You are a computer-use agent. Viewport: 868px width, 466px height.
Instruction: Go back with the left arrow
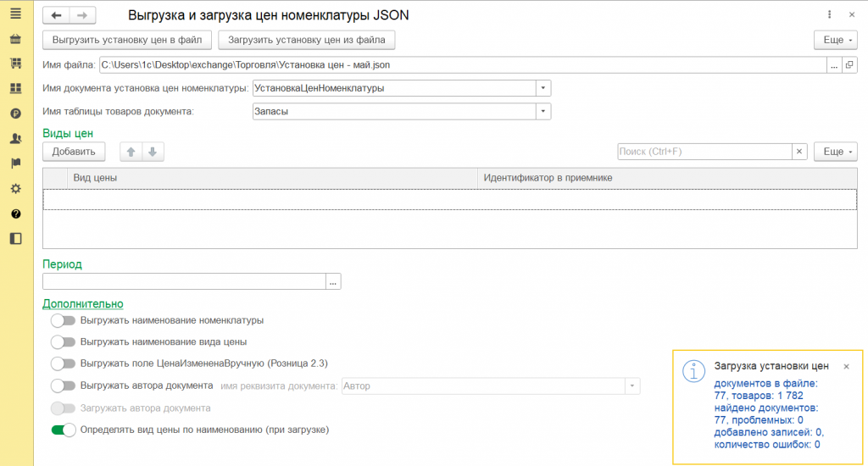56,15
